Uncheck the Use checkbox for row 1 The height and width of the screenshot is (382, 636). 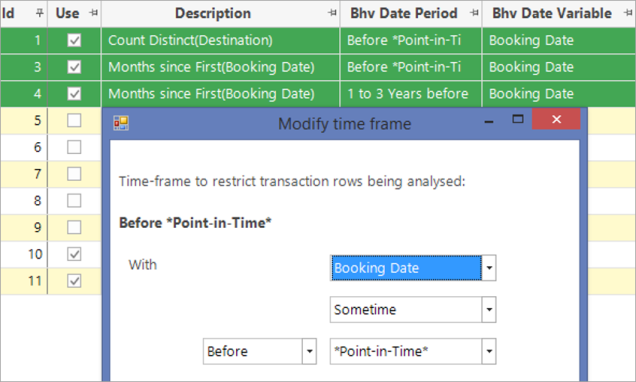pos(74,40)
